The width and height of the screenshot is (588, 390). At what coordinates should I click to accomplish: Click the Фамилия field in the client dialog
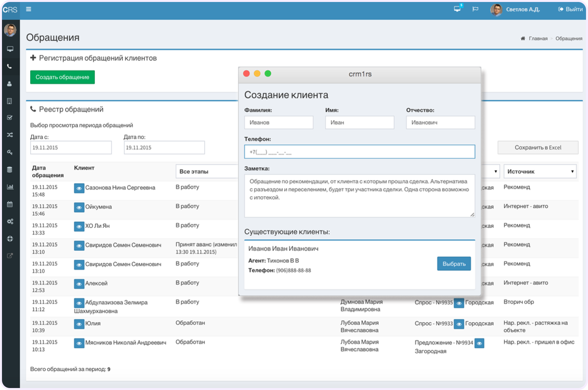point(279,122)
